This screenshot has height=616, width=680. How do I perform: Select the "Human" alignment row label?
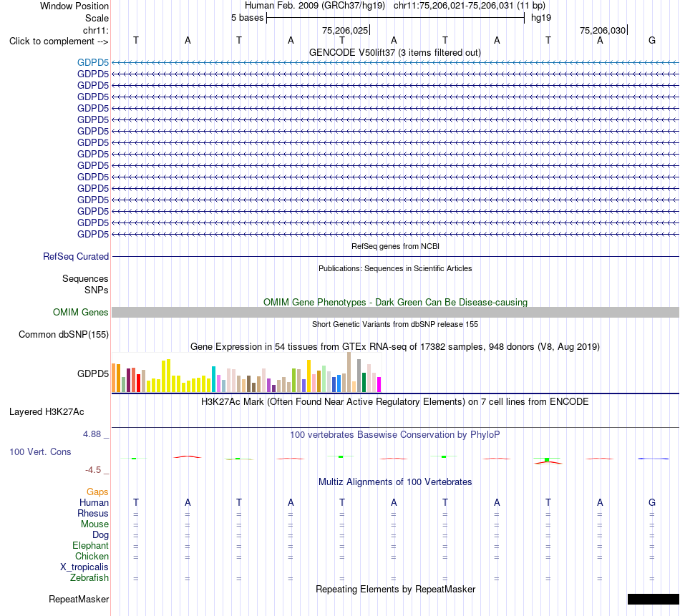pyautogui.click(x=94, y=502)
